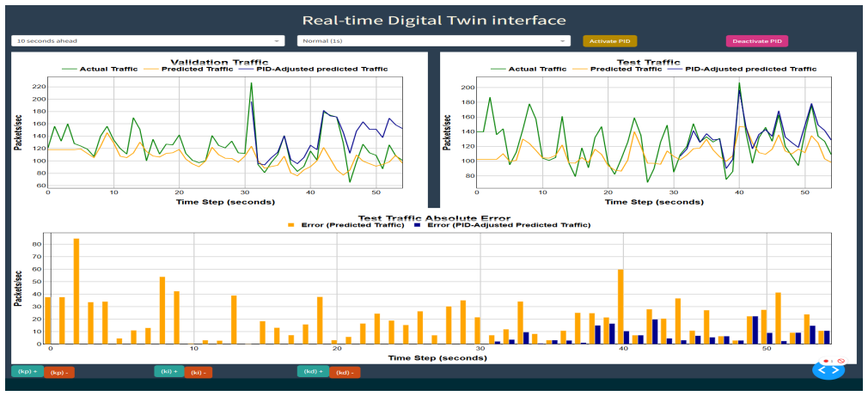Decrease the derivative gain with (kd) -
868x396 pixels.
click(x=345, y=373)
